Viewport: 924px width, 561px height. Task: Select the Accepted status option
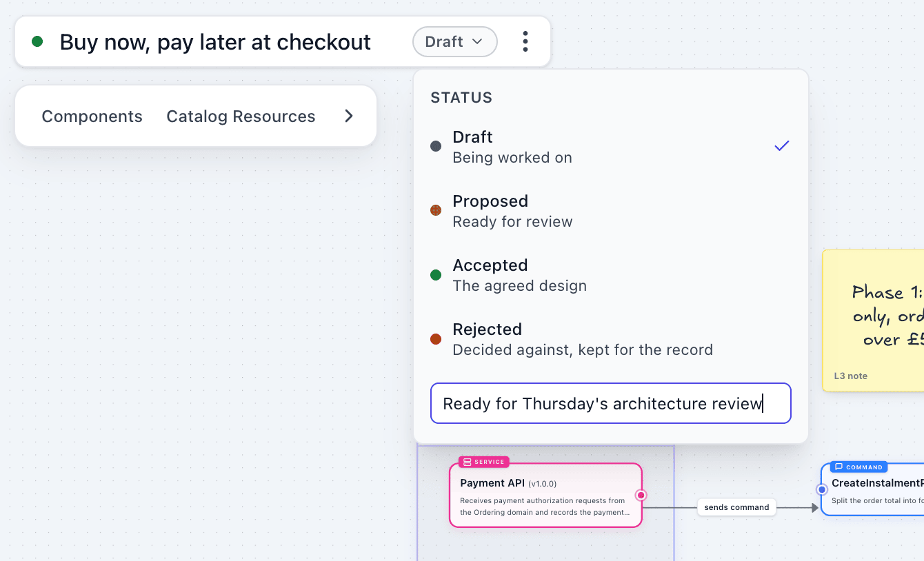(610, 274)
